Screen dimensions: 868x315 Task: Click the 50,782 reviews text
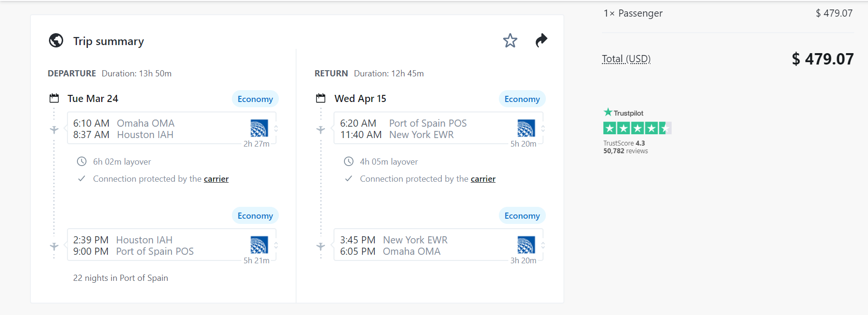tap(625, 151)
